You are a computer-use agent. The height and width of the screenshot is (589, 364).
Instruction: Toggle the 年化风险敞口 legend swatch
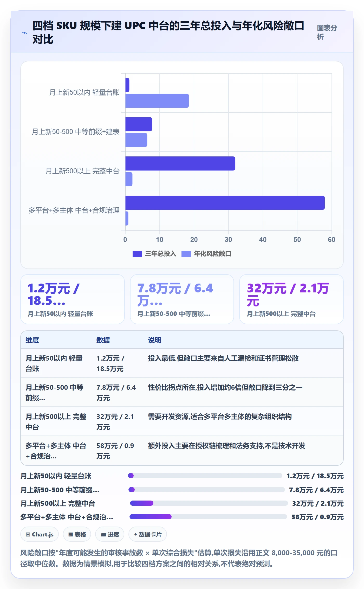(186, 254)
